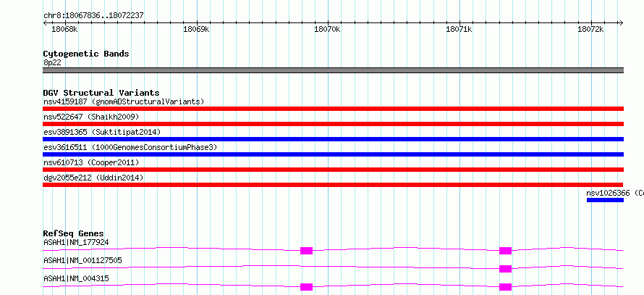Click the ASAH1|NM_001127505 transcript label

point(82,261)
